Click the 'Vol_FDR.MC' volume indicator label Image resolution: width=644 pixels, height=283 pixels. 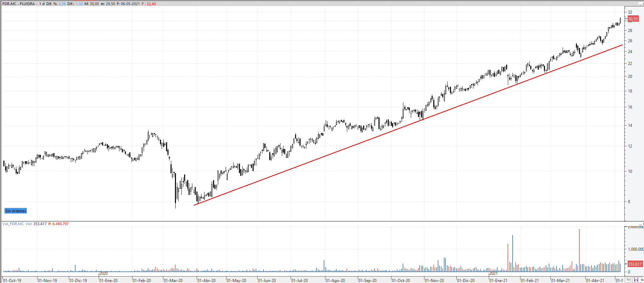coord(13,224)
